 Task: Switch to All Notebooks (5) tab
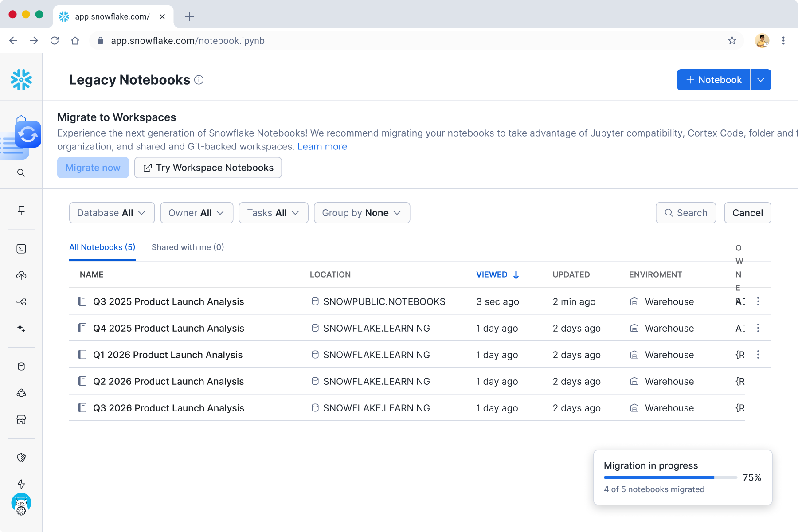[102, 247]
